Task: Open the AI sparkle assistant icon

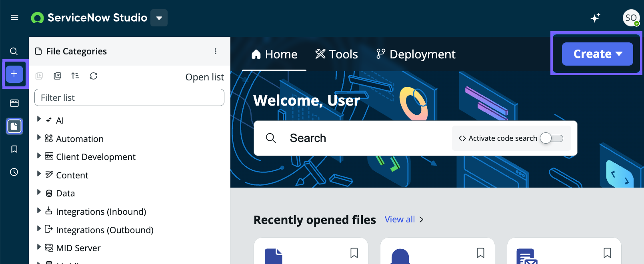Action: point(595,18)
